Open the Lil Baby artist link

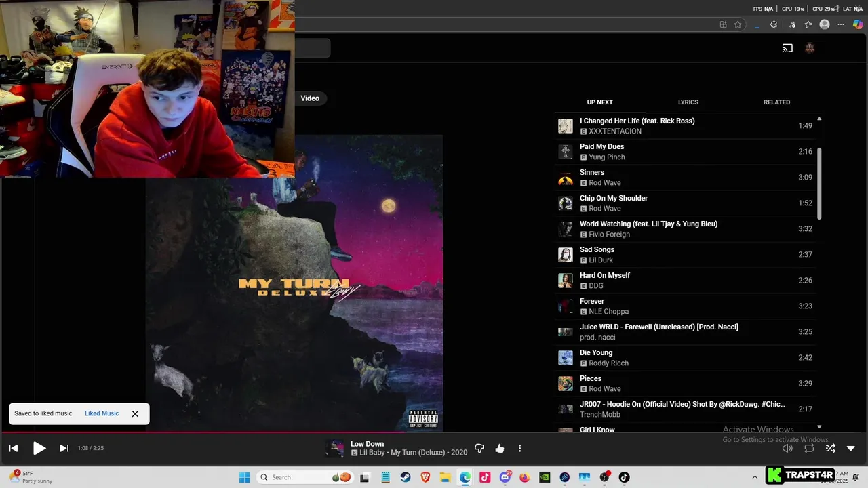(x=372, y=453)
